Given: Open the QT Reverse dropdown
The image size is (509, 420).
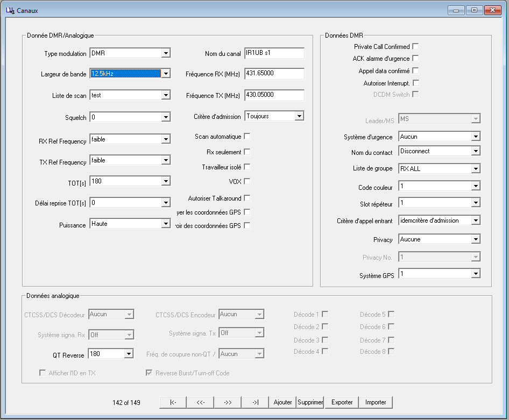Looking at the screenshot, I should [129, 353].
